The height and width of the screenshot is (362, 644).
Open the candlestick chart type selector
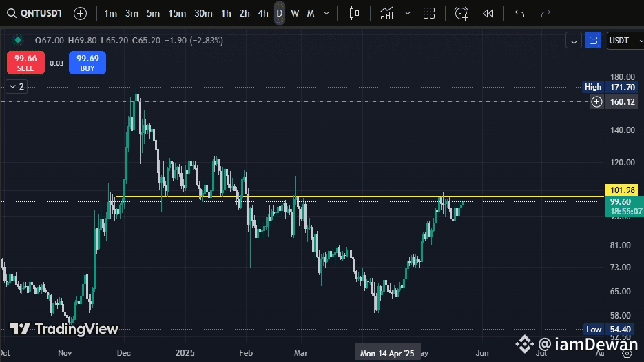tap(354, 14)
